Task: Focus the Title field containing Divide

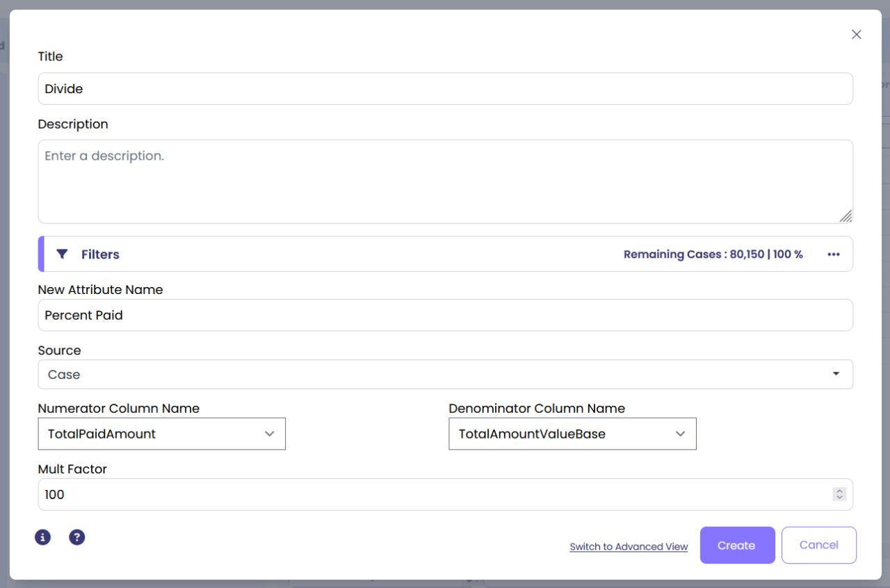Action: [445, 89]
